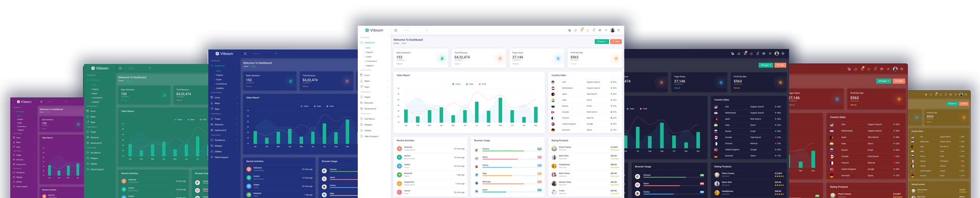Open Maps in the green dashboard sidebar
Image resolution: width=980 pixels, height=198 pixels.
point(99,117)
